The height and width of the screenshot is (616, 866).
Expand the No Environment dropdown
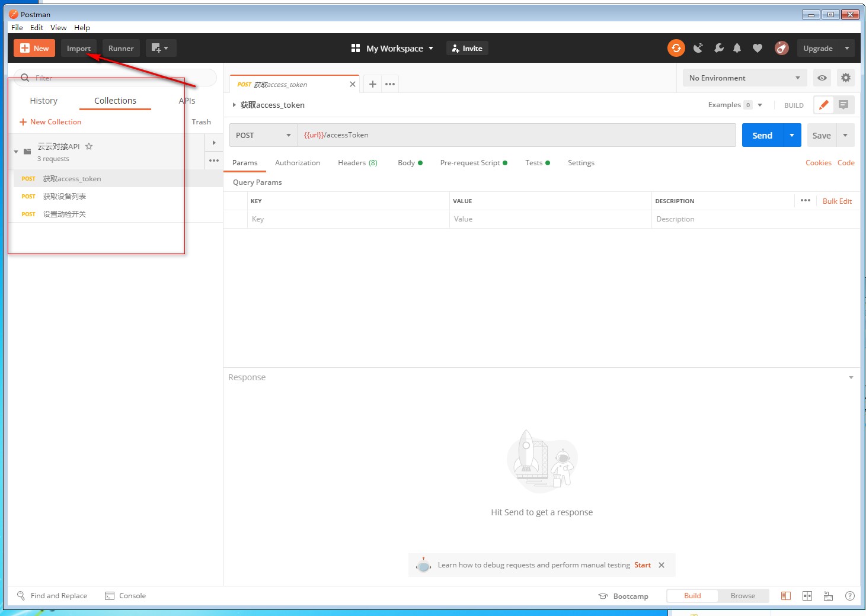coord(744,78)
